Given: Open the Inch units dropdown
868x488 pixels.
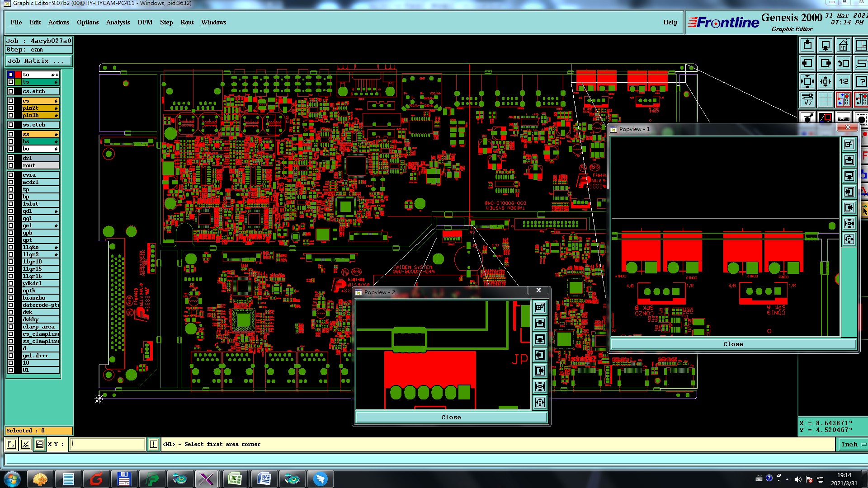Looking at the screenshot, I should (x=853, y=444).
